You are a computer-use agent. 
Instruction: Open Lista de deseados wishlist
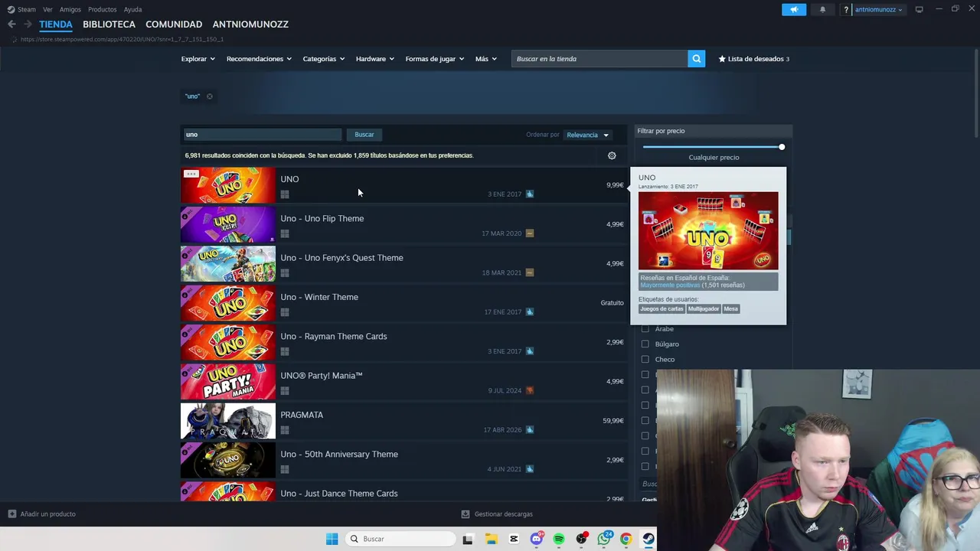tap(754, 59)
